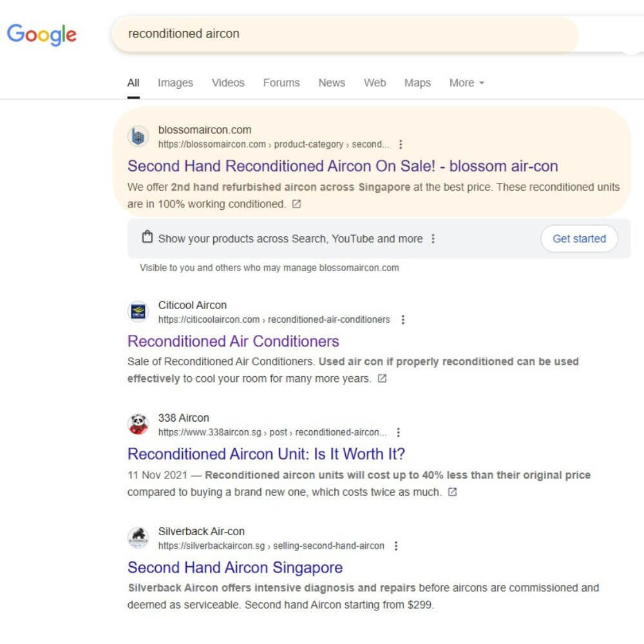Click the 338 Aircon panda favicon
Screen dimensions: 644x644
tap(138, 424)
